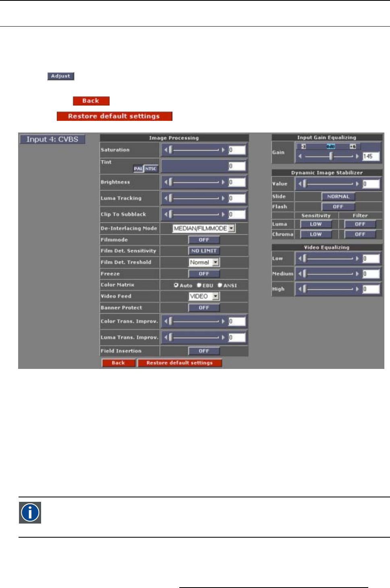Click Luma Tracking decrease arrow
This screenshot has height=588, width=390.
[x=166, y=198]
